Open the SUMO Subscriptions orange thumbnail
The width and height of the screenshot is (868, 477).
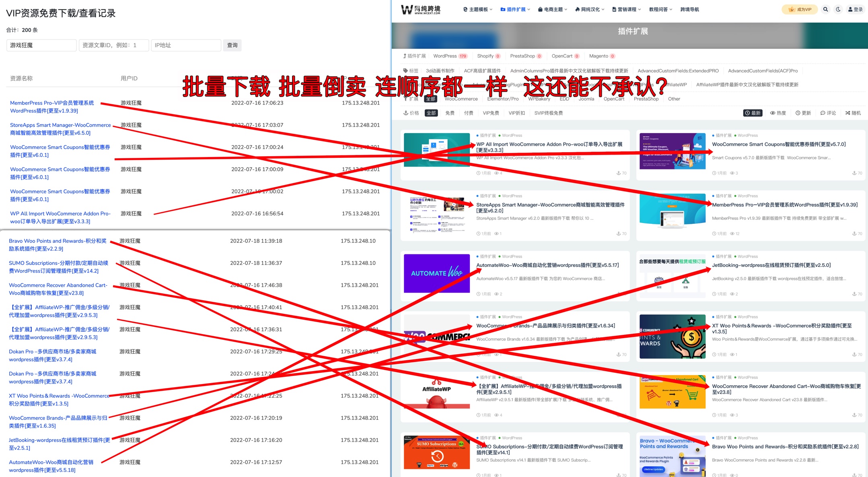[x=436, y=453]
